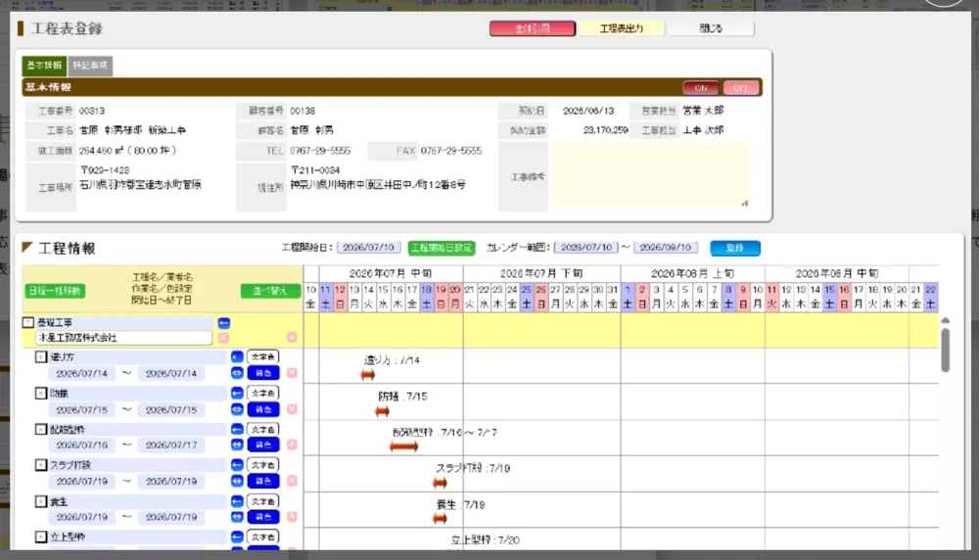979x560 pixels.
Task: Click left-arrow icon in 基礎工事 row
Action: [224, 323]
